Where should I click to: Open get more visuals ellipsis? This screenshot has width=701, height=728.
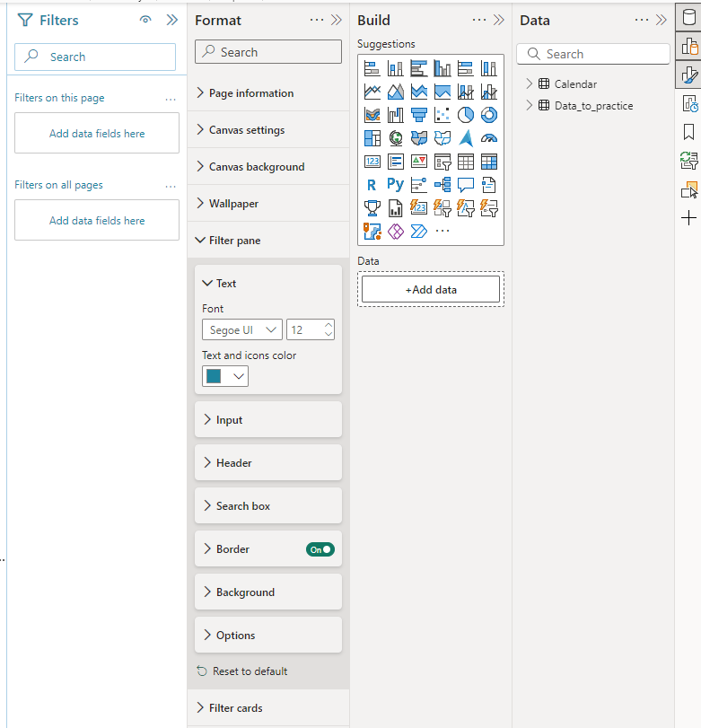click(x=442, y=231)
